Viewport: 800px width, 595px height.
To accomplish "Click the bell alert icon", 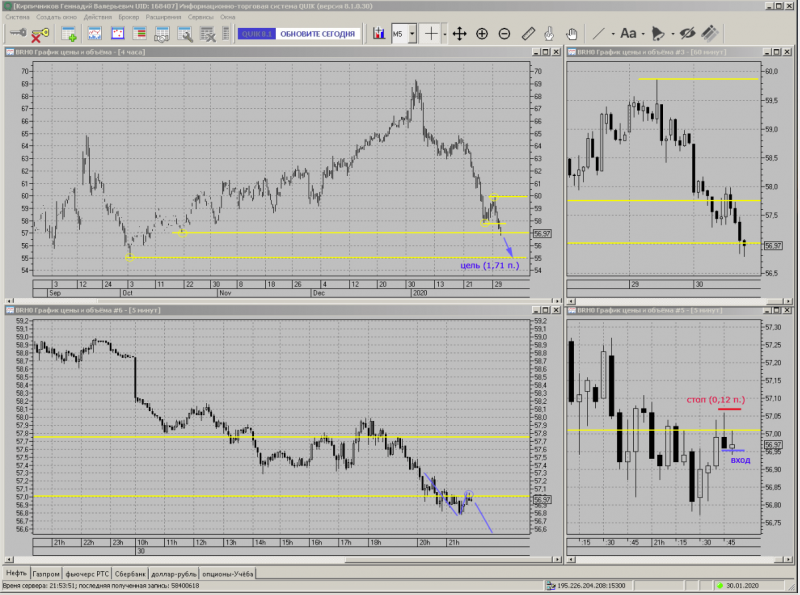I will coord(658,34).
